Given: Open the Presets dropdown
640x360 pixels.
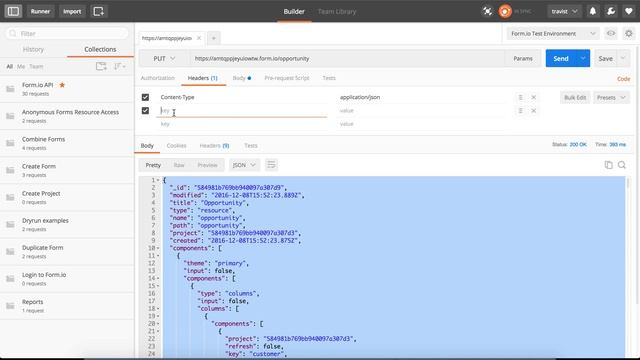Looking at the screenshot, I should (611, 98).
